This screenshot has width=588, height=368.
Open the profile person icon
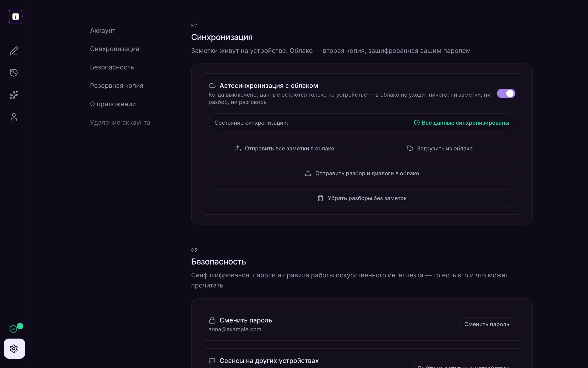14,117
